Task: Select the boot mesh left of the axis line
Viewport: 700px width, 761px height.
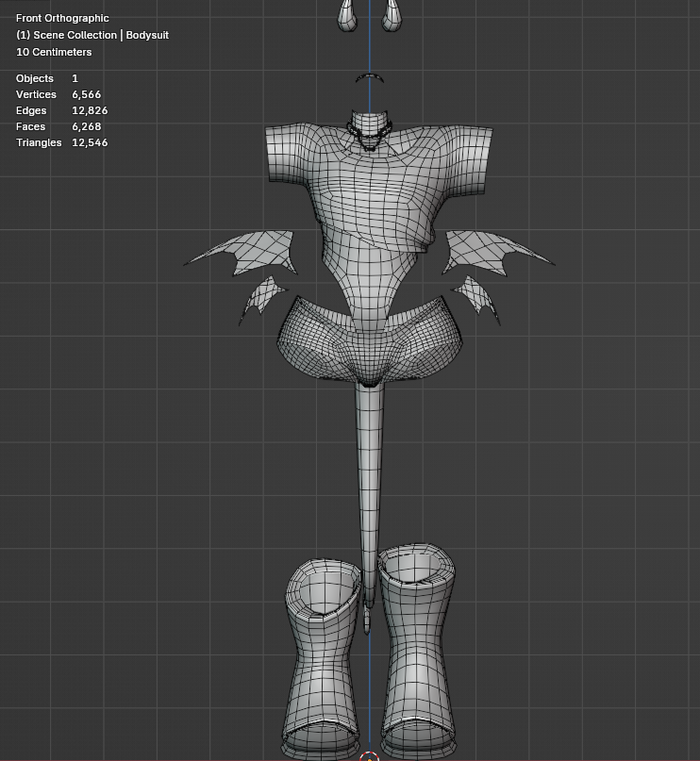Action: pos(321,660)
